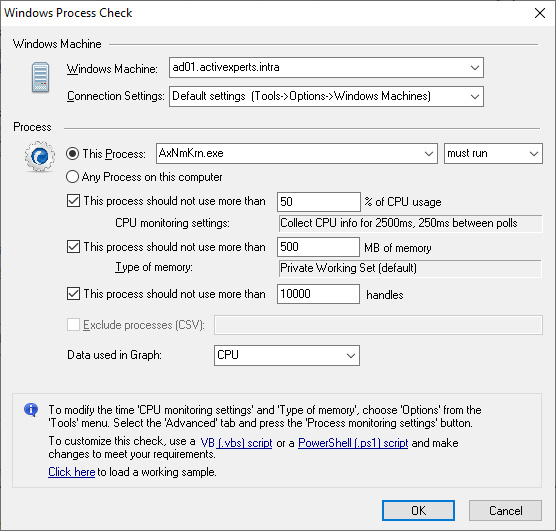The height and width of the screenshot is (531, 556).
Task: Select the This Process radio button
Action: click(72, 154)
